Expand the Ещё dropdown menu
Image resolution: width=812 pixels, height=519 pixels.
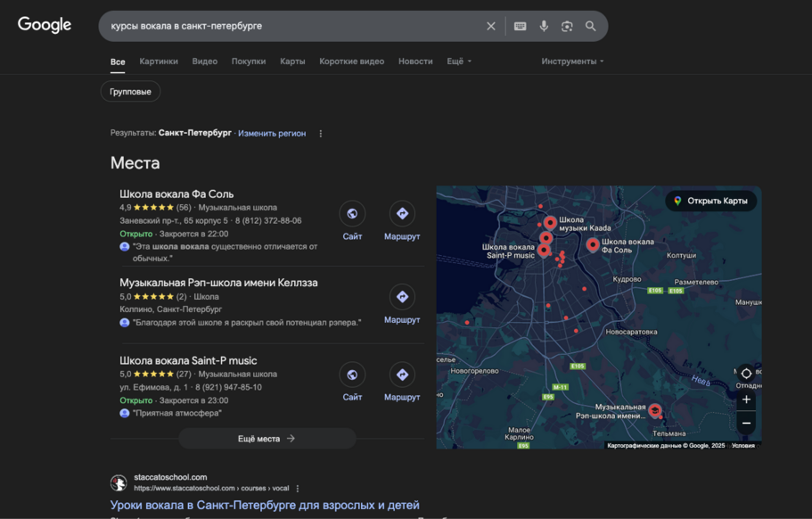coord(459,62)
